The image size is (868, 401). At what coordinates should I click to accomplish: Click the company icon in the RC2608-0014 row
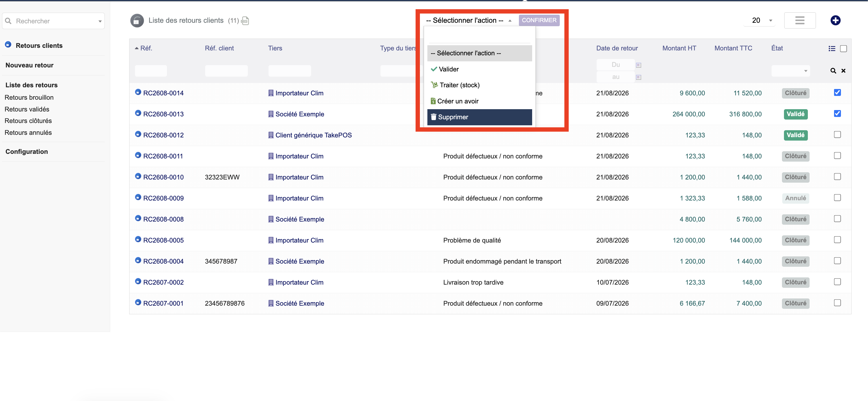271,93
